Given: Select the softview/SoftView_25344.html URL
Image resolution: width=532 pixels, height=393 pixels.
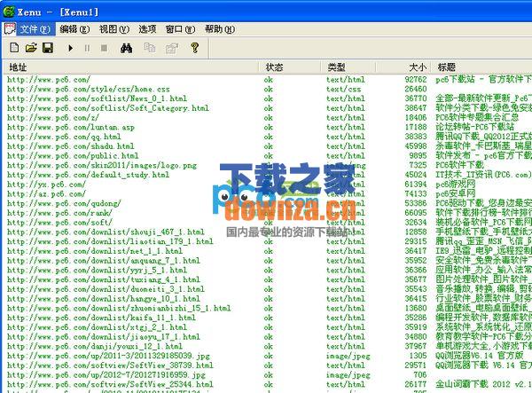Looking at the screenshot, I should 110,384.
